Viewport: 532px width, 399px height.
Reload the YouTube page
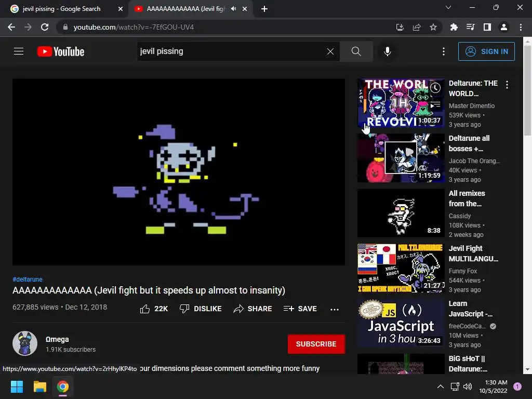[x=45, y=27]
